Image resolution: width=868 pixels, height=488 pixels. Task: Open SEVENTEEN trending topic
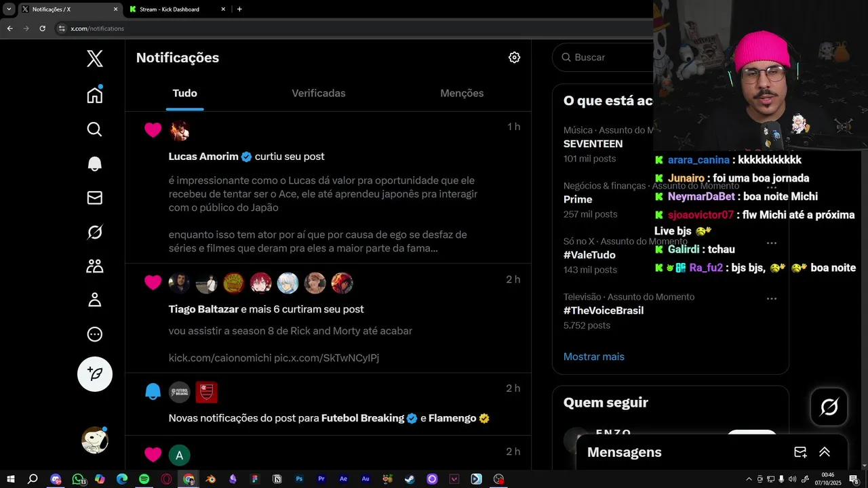tap(593, 144)
